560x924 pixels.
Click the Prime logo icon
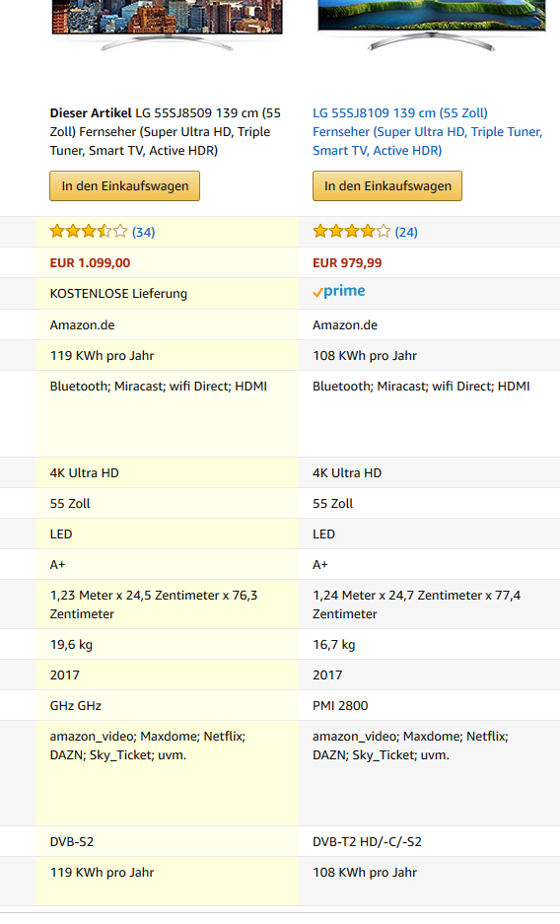pyautogui.click(x=339, y=292)
